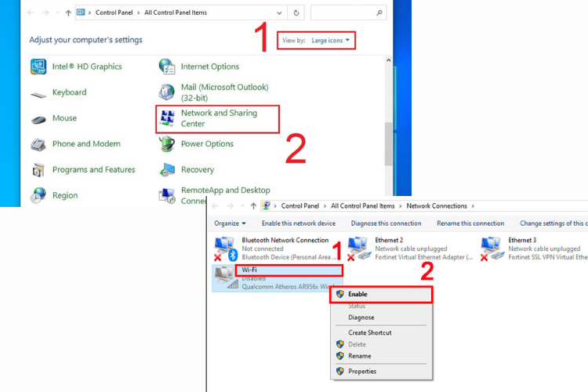Open the Keyboard settings icon
The image size is (588, 392).
[x=38, y=95]
